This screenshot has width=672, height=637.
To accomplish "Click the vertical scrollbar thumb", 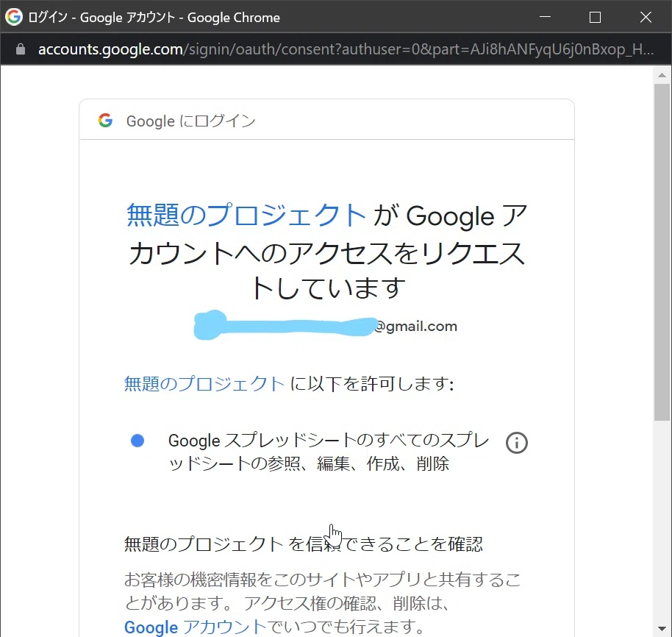I will pyautogui.click(x=662, y=252).
